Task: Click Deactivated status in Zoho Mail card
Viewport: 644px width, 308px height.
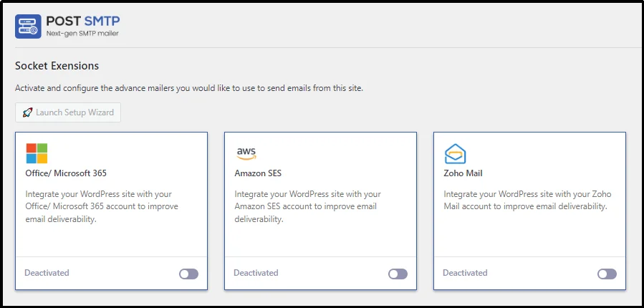Action: coord(465,273)
